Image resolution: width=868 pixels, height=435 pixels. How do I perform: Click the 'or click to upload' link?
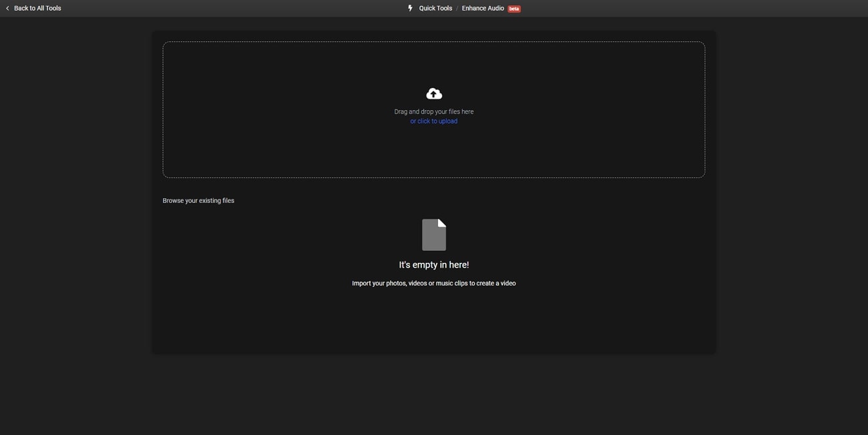pyautogui.click(x=434, y=121)
